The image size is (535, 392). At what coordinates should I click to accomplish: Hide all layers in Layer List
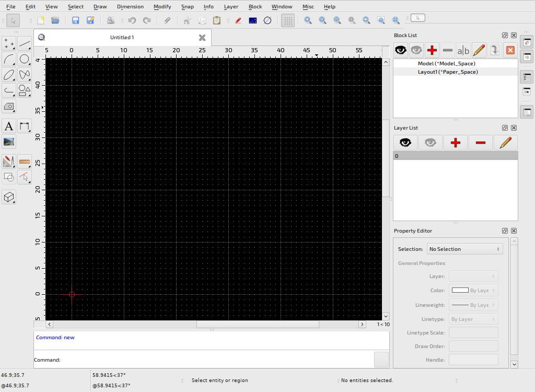tap(431, 142)
